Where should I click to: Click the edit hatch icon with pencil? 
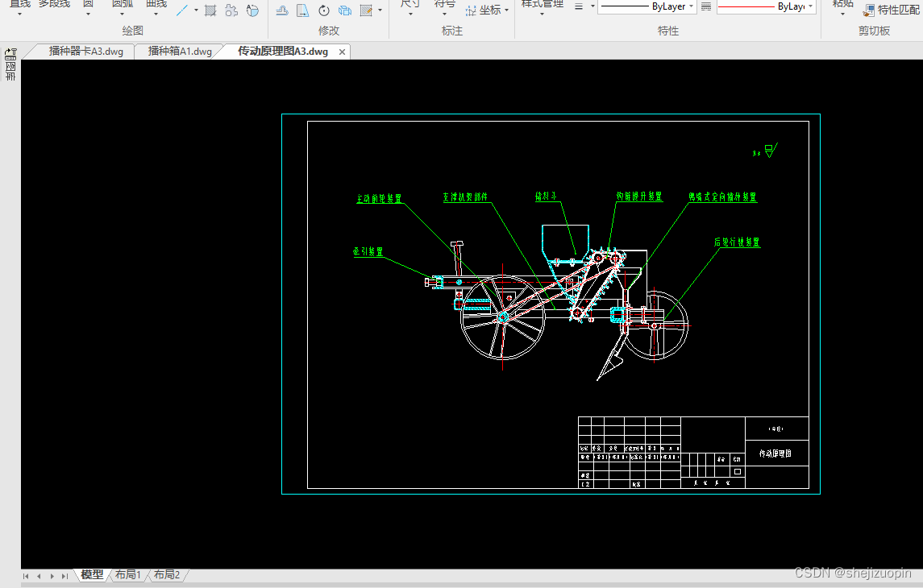pos(366,10)
